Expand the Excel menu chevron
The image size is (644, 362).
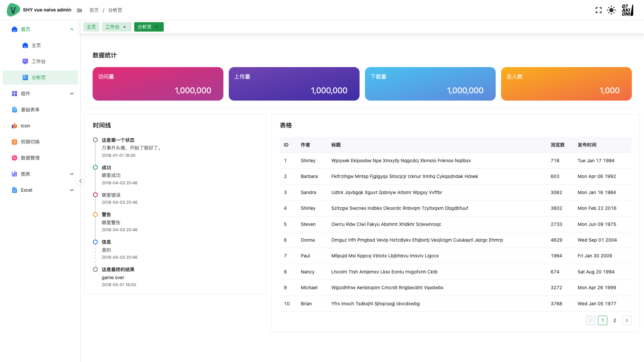[x=72, y=190]
